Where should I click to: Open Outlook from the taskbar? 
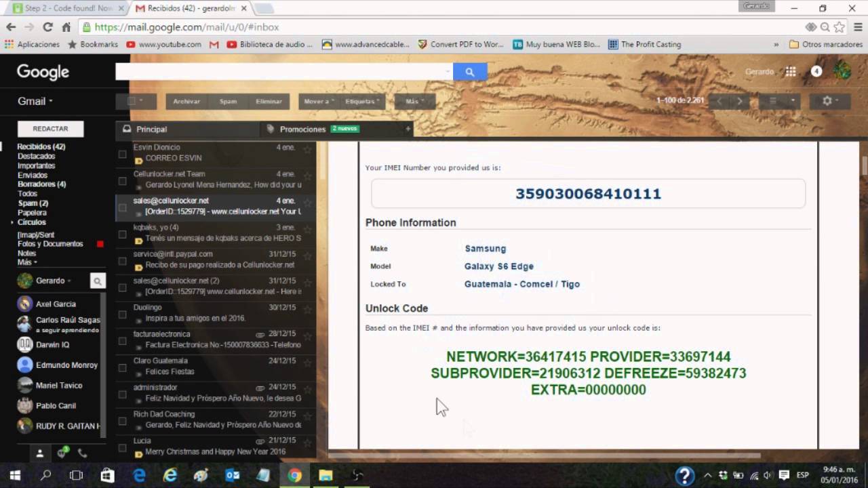point(232,475)
